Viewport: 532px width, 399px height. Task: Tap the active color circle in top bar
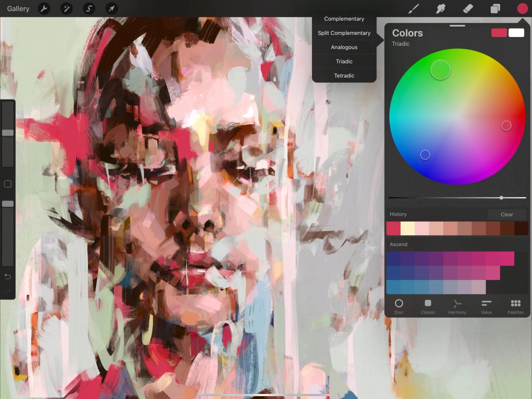coord(522,8)
